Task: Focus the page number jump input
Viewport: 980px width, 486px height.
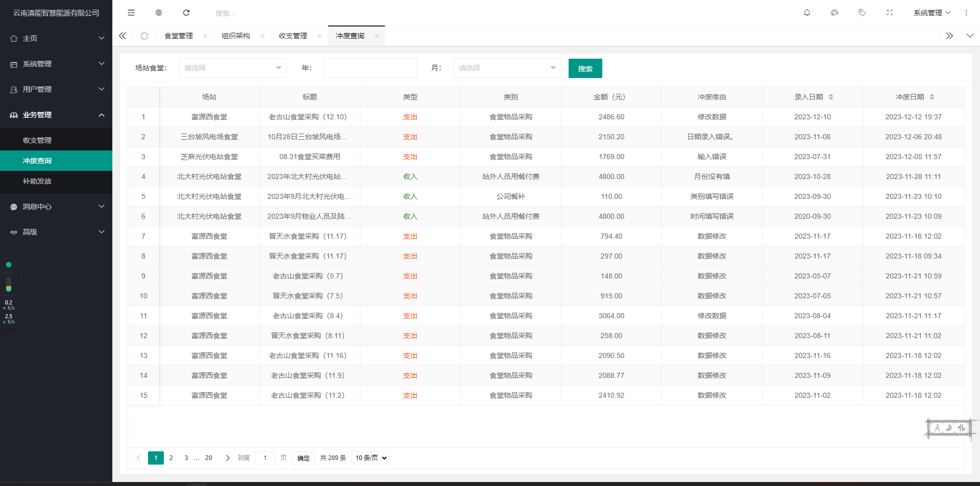Action: point(265,458)
